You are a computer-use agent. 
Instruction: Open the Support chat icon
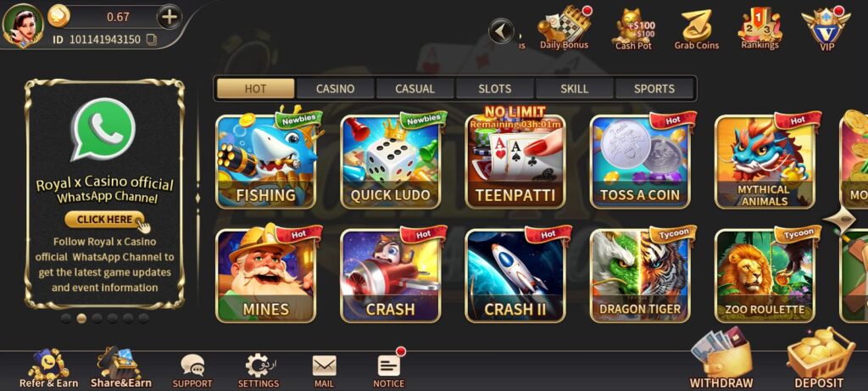(192, 371)
